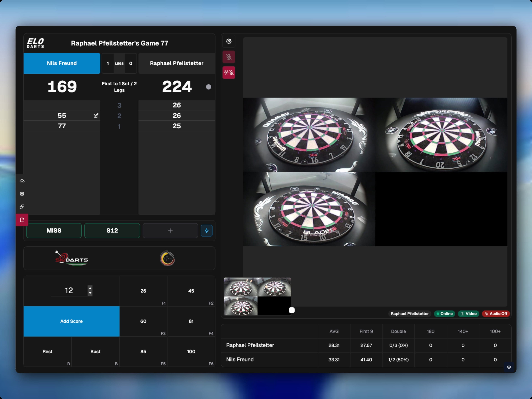Toggle the eye visibility icon for stats

(x=509, y=367)
